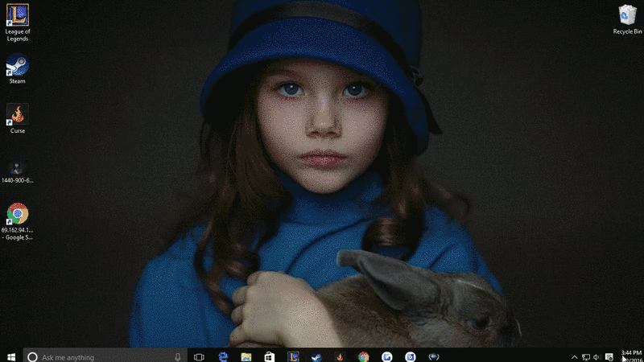The width and height of the screenshot is (644, 362).
Task: Select the 1440-900-6 image file on desktop
Action: click(17, 171)
